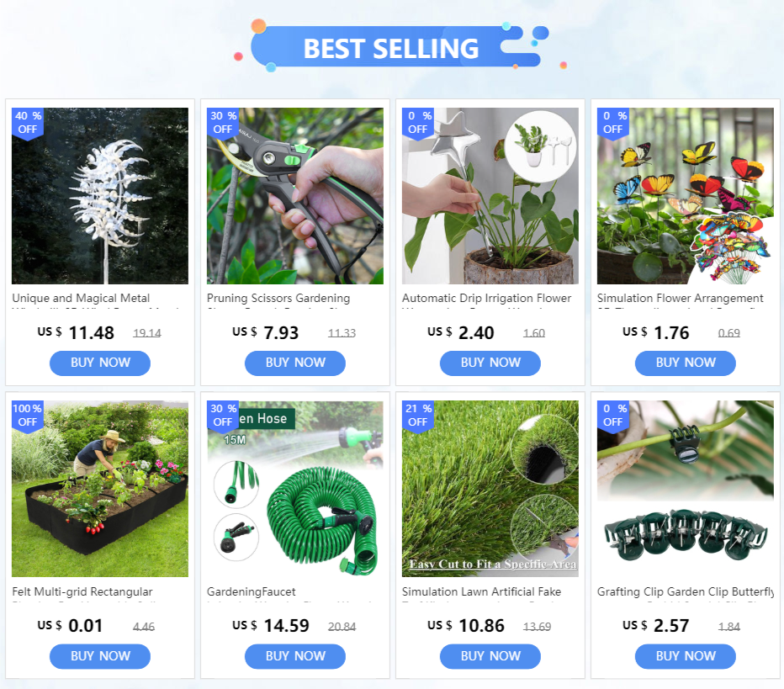
Task: Open Grafting Clip Garden Clip title link
Action: pyautogui.click(x=685, y=592)
